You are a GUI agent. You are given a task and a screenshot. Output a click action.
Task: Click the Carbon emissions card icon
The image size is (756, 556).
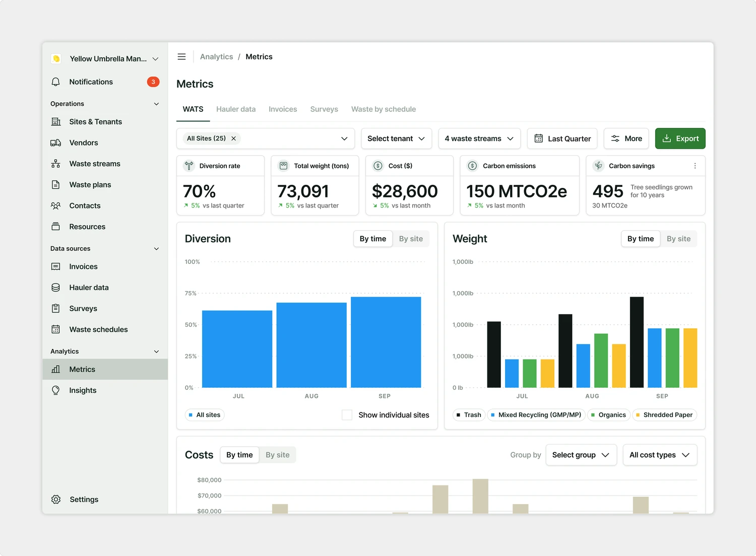(473, 166)
